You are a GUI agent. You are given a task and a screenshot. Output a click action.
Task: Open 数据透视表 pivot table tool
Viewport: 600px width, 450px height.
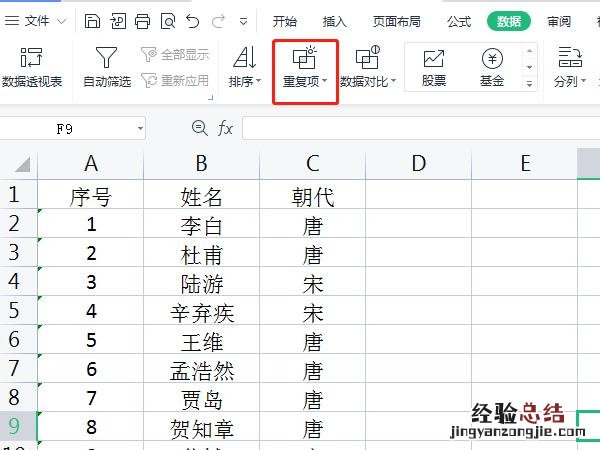[x=32, y=67]
